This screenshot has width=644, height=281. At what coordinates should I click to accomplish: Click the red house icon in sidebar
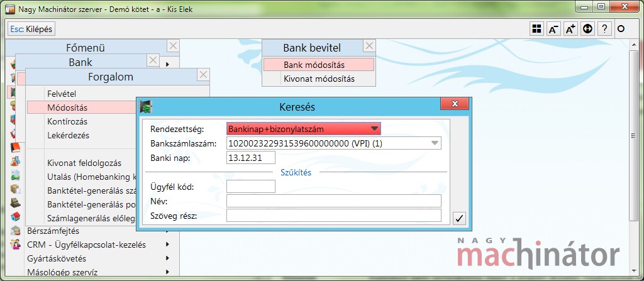[x=16, y=216]
